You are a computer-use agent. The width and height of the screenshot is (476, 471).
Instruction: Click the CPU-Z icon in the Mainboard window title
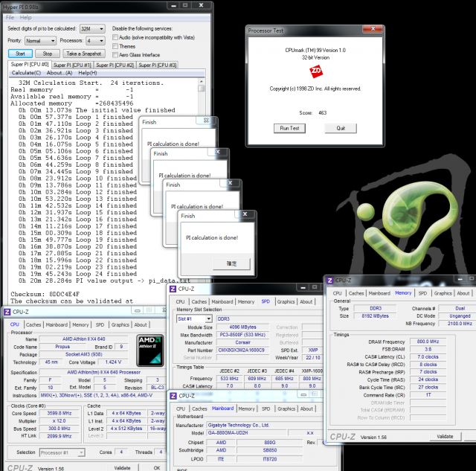(173, 396)
